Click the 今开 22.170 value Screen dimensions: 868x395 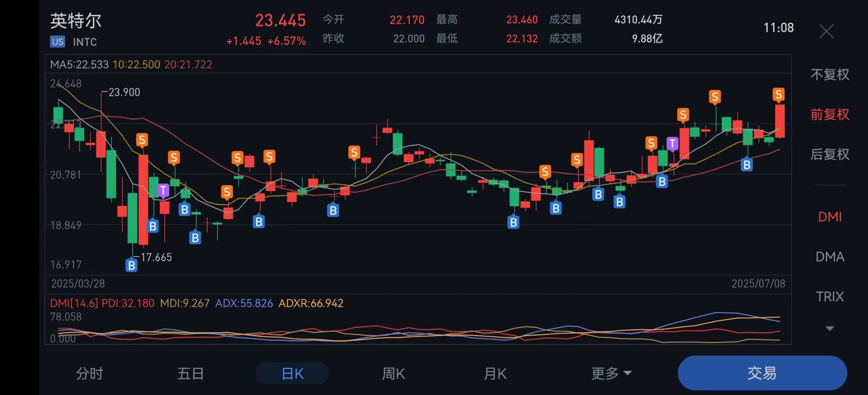407,19
